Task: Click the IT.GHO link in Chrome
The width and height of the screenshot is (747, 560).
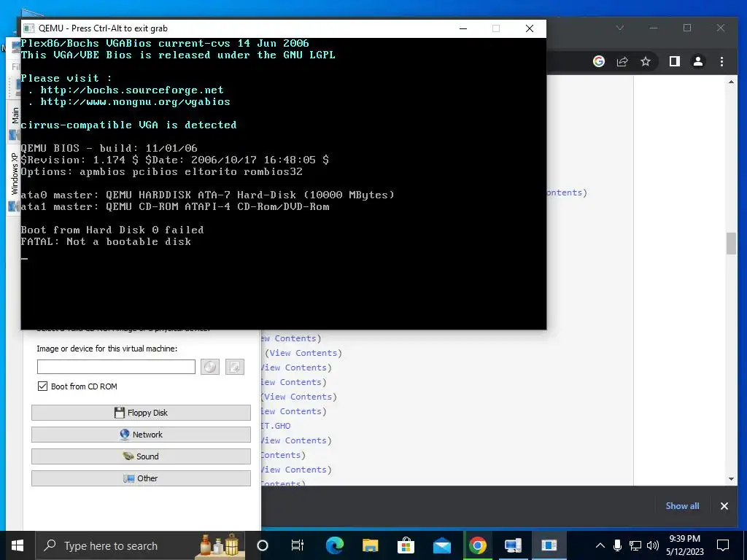Action: (276, 426)
